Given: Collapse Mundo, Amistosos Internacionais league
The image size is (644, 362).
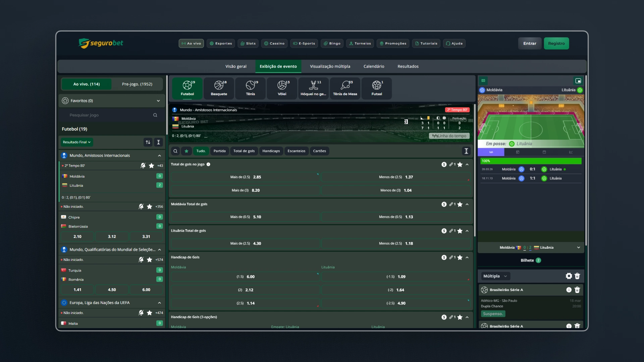Looking at the screenshot, I should click(x=159, y=156).
